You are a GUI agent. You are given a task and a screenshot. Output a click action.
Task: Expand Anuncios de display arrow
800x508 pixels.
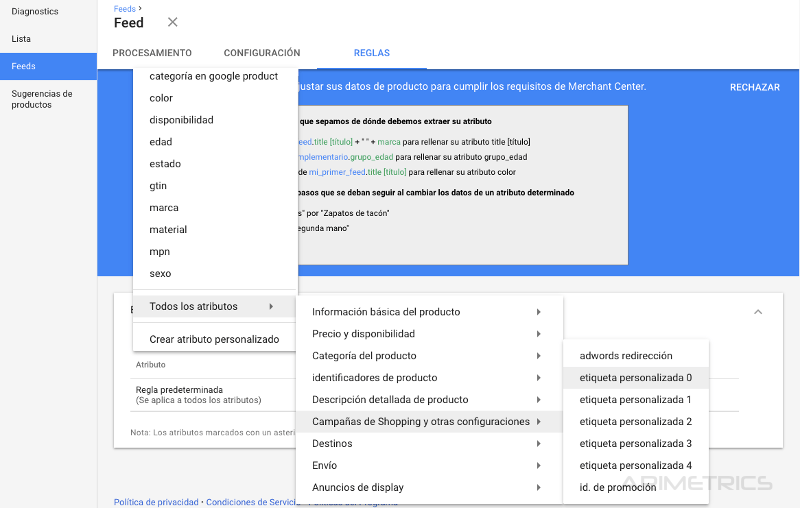click(x=538, y=487)
